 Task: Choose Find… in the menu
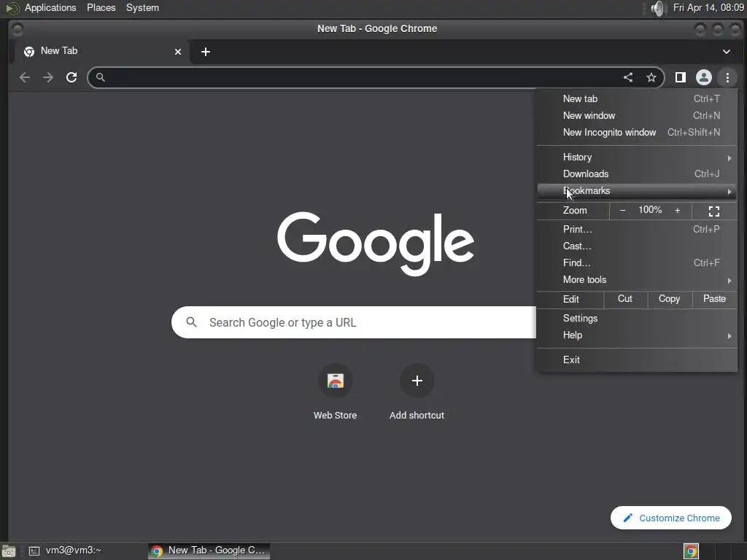click(636, 262)
